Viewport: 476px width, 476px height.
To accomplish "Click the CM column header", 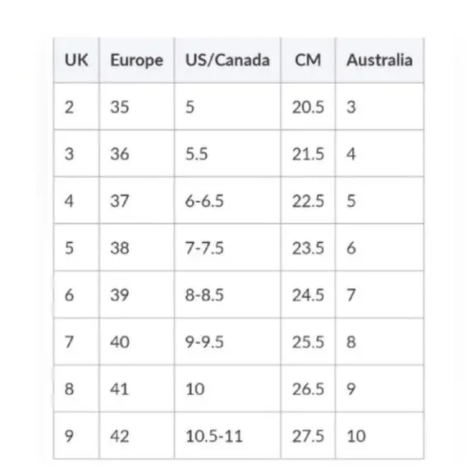I will point(308,60).
